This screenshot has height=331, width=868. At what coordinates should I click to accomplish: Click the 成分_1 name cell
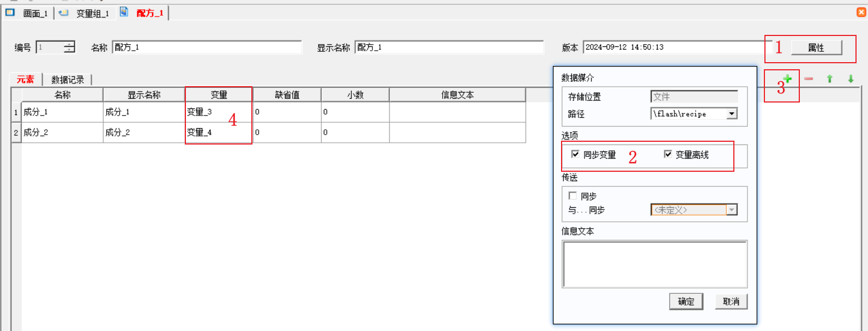pyautogui.click(x=62, y=112)
